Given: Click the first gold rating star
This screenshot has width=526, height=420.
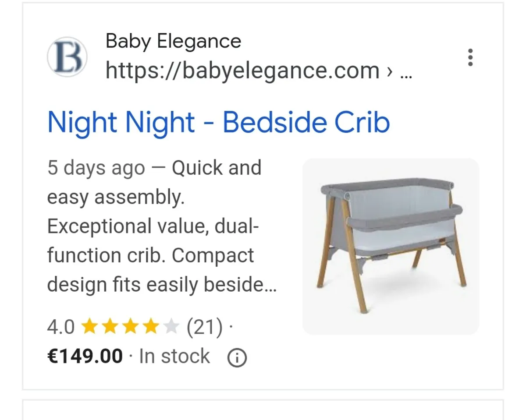Looking at the screenshot, I should tap(90, 327).
